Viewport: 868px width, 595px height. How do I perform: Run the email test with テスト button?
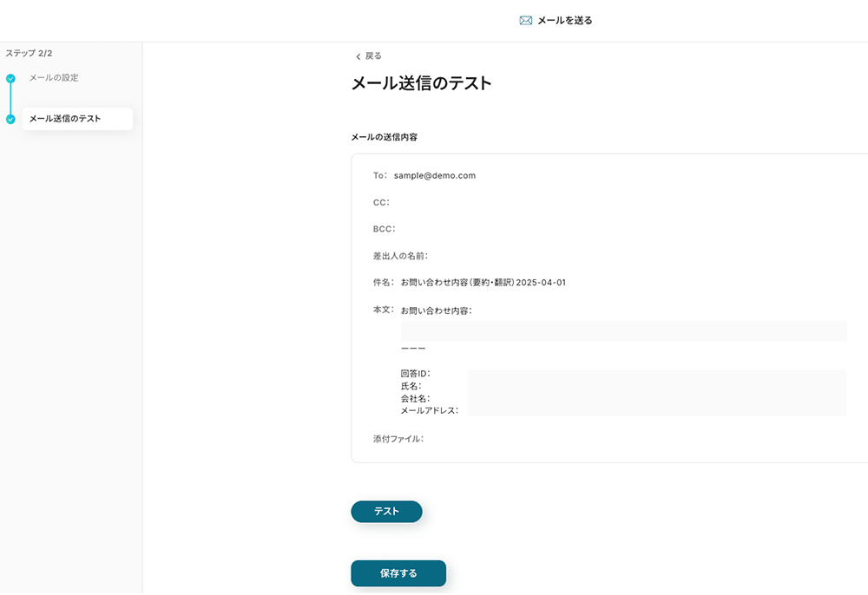(386, 512)
